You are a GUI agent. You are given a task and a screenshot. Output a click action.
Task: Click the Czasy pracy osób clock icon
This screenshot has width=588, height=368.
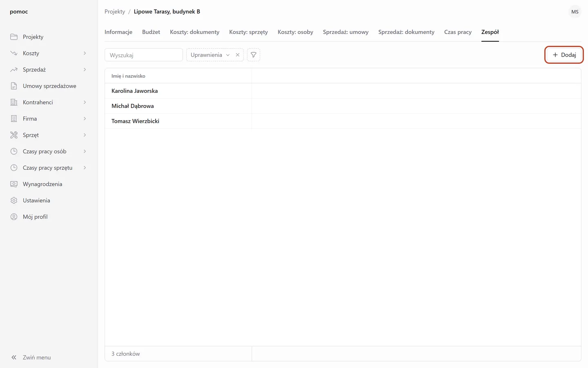coord(14,151)
